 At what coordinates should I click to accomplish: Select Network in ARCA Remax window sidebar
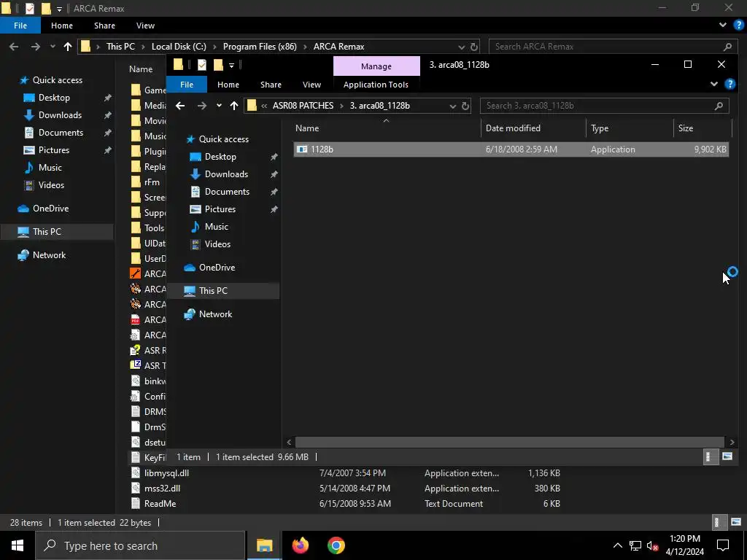click(49, 255)
